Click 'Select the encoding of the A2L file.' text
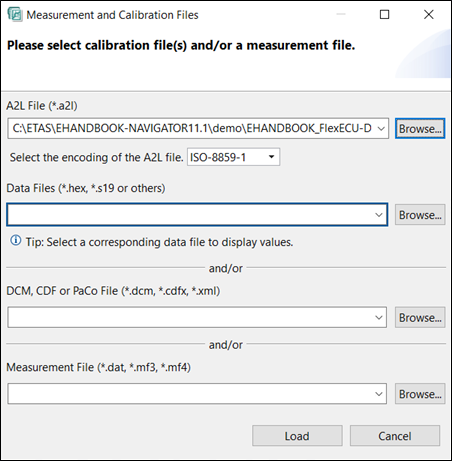Image resolution: width=452 pixels, height=461 pixels. point(97,157)
